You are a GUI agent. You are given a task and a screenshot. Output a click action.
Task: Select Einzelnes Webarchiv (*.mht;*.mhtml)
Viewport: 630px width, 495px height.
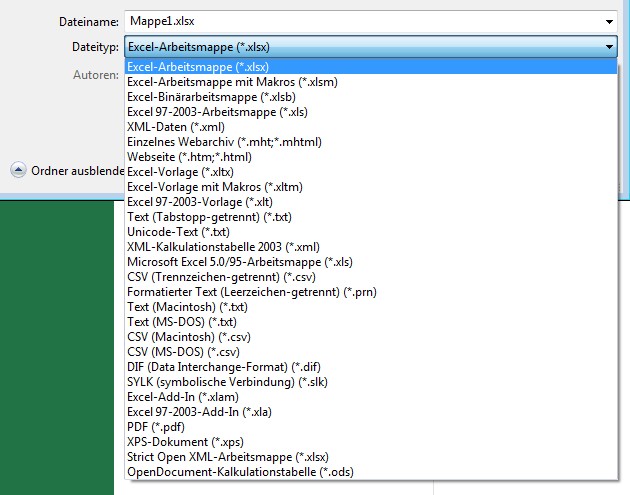click(371, 142)
